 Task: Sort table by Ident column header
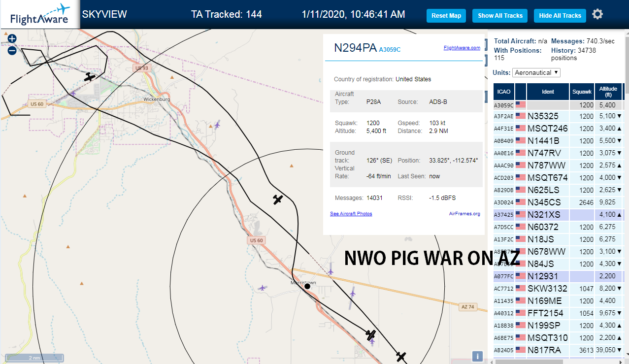[x=548, y=92]
